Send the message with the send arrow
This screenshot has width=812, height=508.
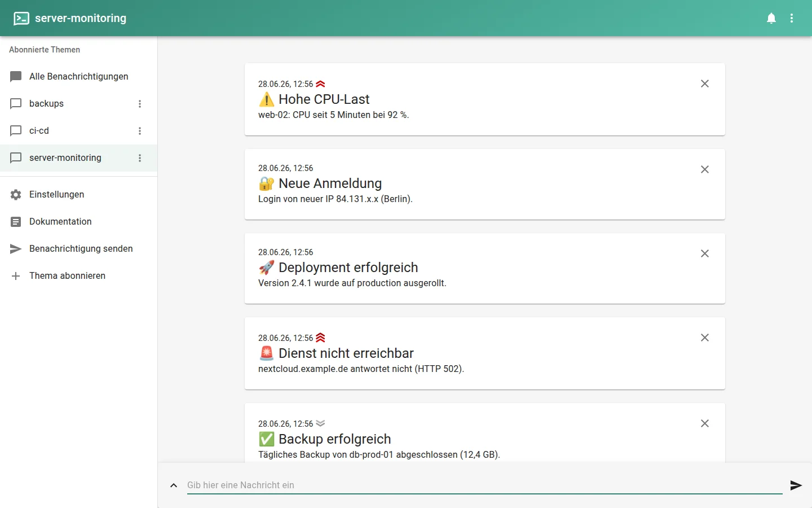[x=796, y=485]
